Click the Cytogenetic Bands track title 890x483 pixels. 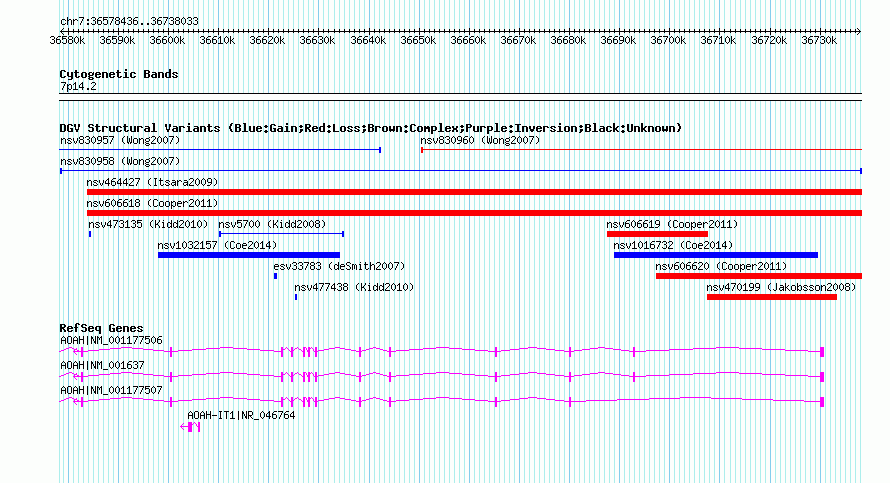coord(119,74)
